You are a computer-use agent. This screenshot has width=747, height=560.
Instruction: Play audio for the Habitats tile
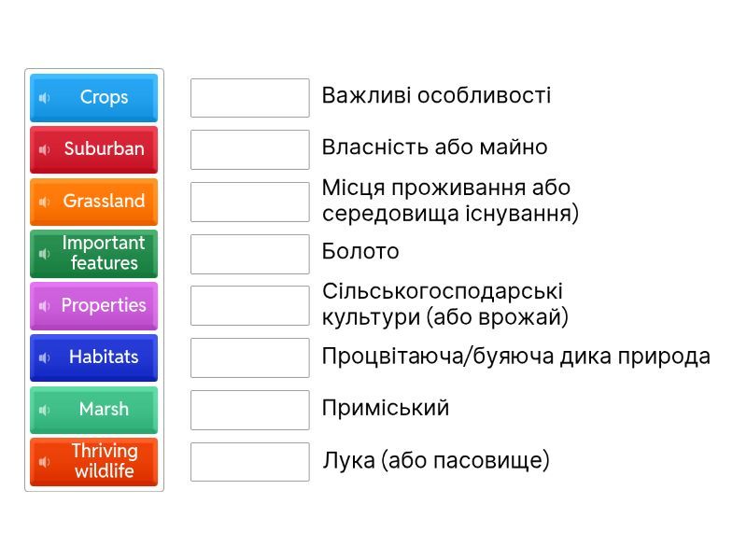(44, 357)
